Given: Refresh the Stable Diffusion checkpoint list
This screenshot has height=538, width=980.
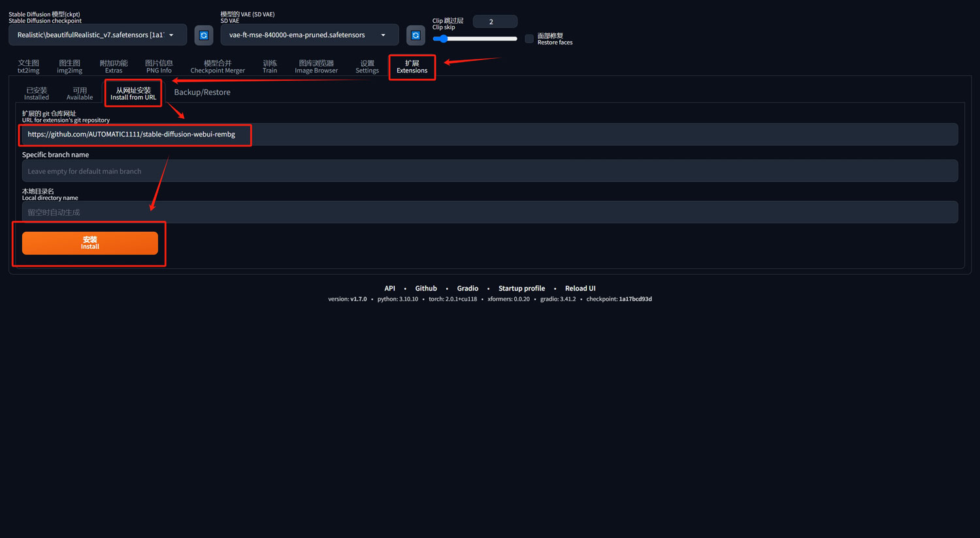Looking at the screenshot, I should click(x=204, y=35).
